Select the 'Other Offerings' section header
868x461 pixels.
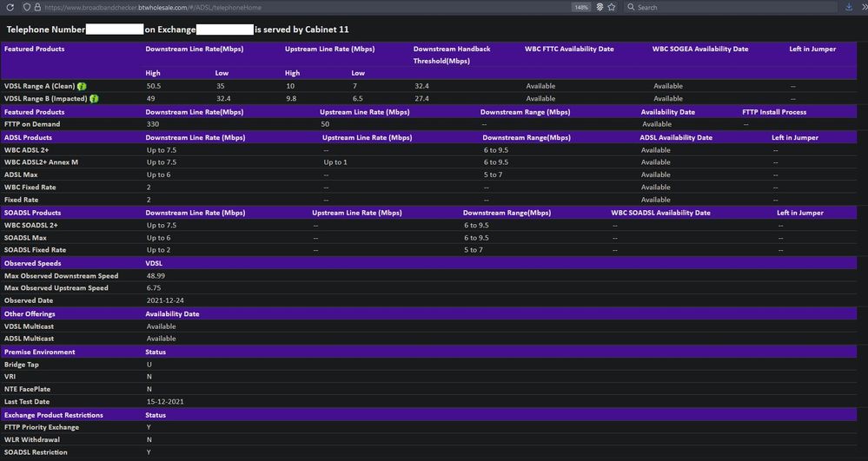[x=30, y=313]
